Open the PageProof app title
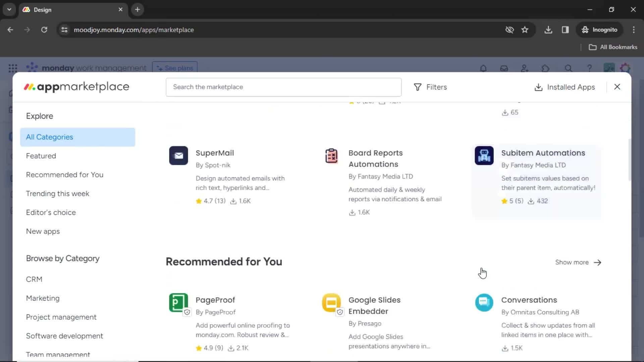 [215, 300]
